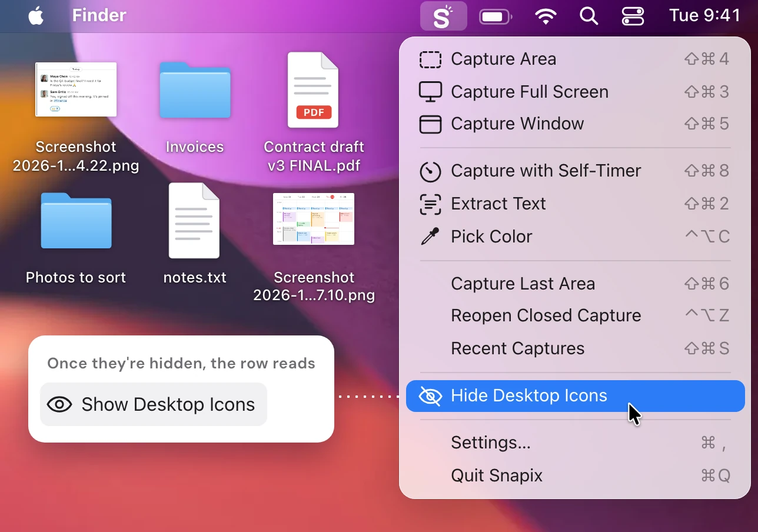
Task: Select the Invoices folder icon
Action: pos(195,90)
